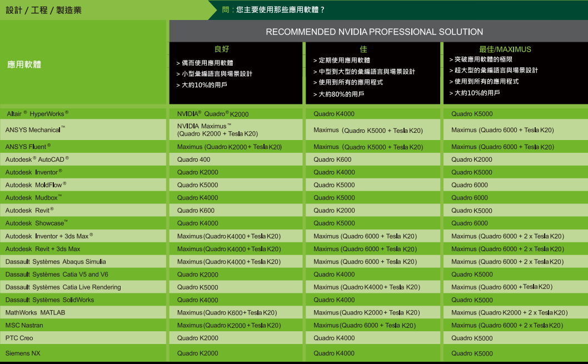
Task: Click NVIDIA Quadro K2000 in HyperWorks row
Action: [x=213, y=114]
